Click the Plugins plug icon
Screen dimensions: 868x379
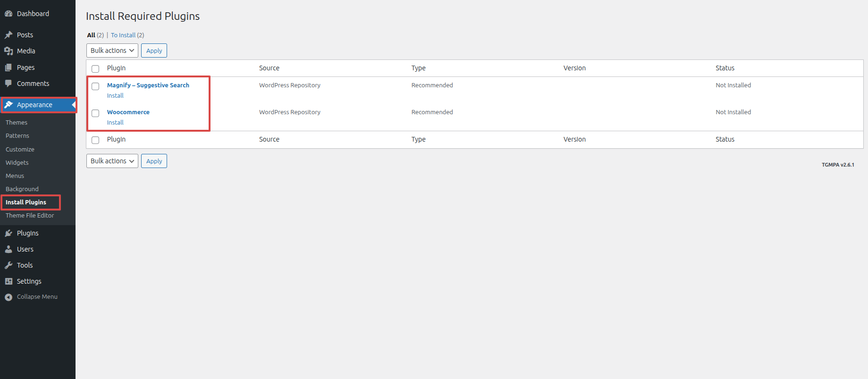point(8,233)
